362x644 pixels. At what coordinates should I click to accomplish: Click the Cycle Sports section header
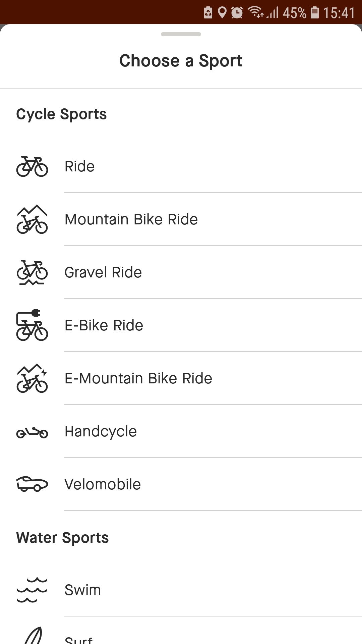point(61,114)
